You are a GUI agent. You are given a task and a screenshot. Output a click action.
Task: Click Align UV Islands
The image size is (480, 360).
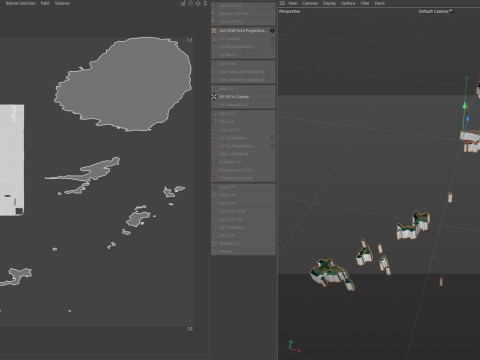point(243,154)
